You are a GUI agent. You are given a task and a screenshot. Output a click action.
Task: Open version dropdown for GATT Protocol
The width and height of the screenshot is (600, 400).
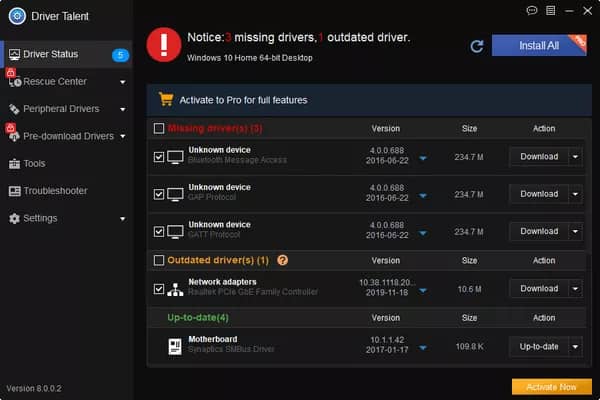tap(423, 233)
